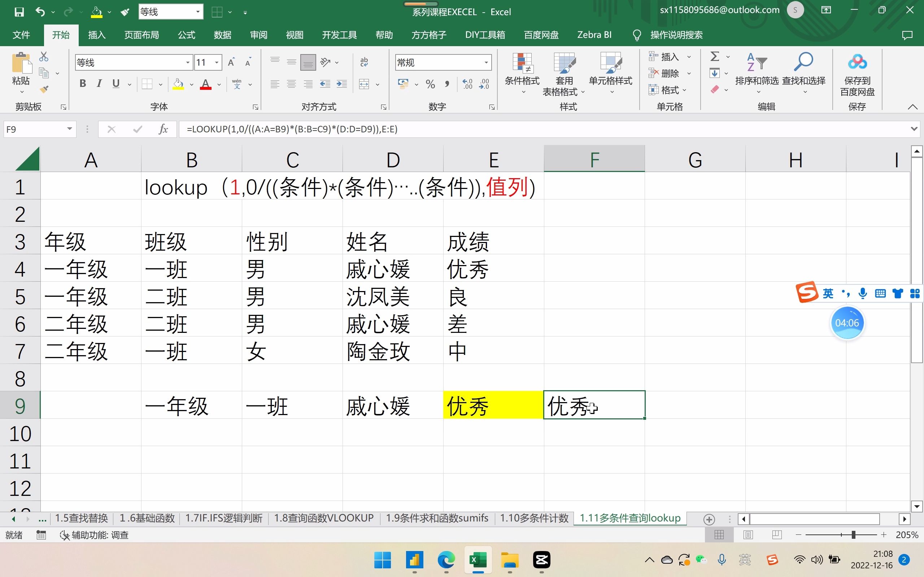The image size is (924, 577).
Task: Apply comma thousands separator style
Action: [x=448, y=84]
